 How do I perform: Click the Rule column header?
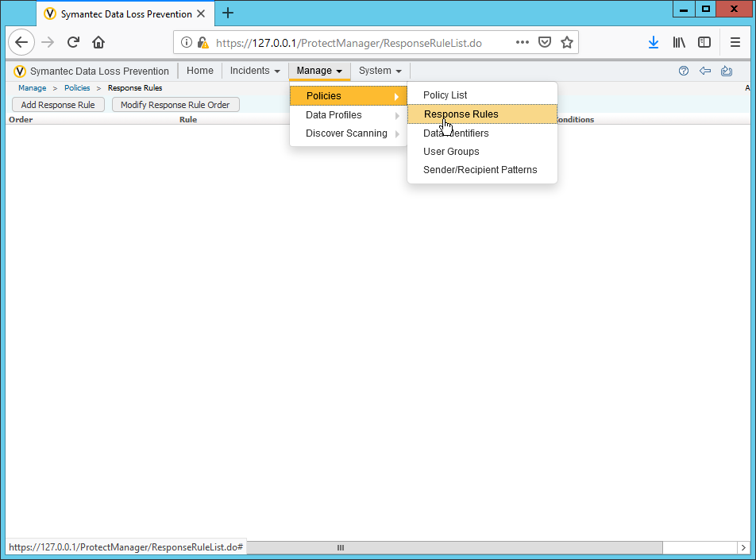pos(188,120)
